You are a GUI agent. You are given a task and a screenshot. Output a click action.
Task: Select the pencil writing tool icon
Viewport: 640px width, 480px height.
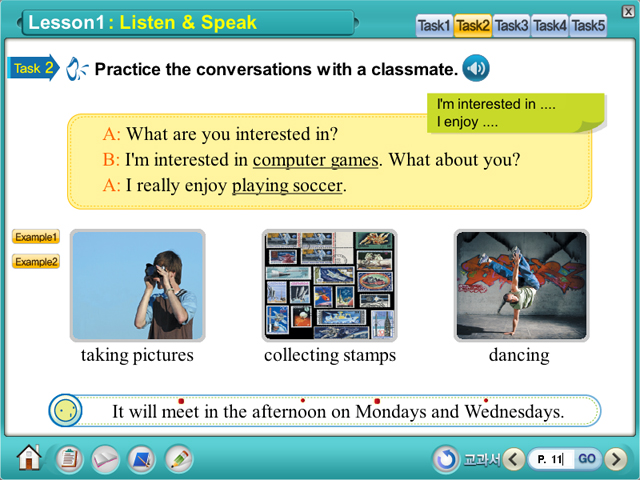click(179, 459)
